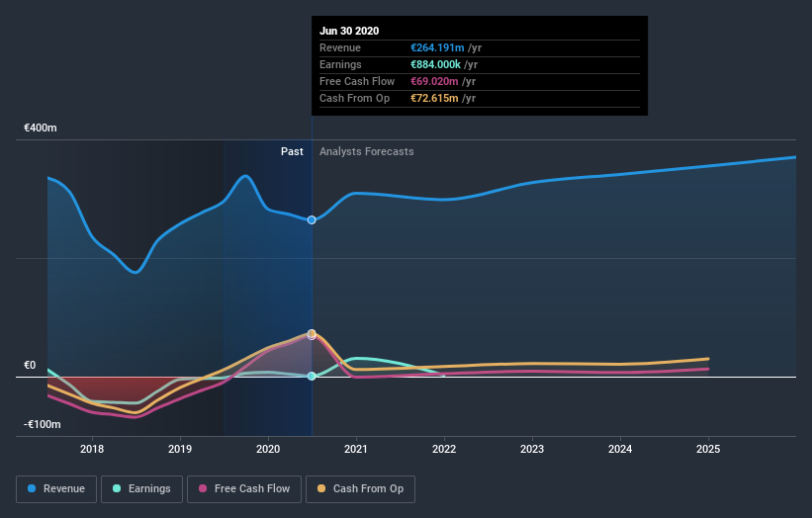Click the €0 y-axis label

tap(30, 366)
